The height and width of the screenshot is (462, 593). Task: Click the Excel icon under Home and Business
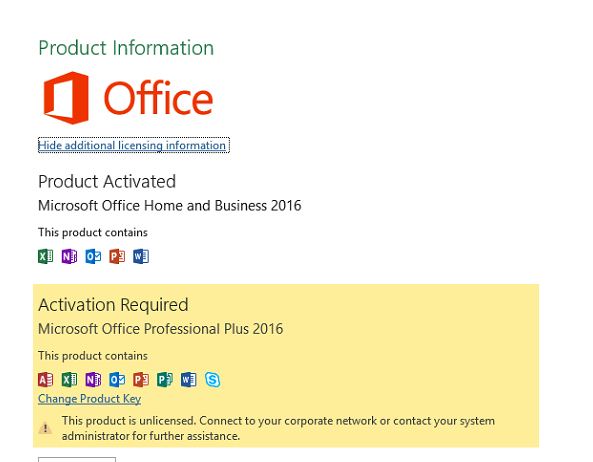click(x=46, y=256)
